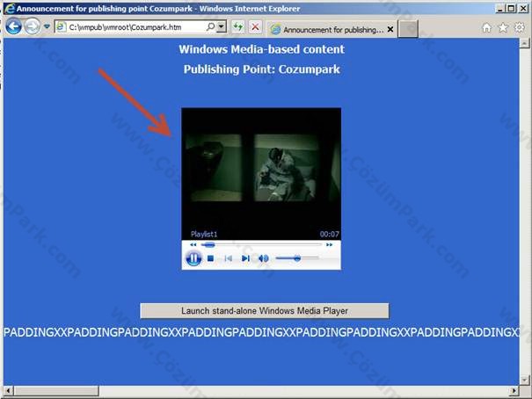This screenshot has height=399, width=532.
Task: Click the page icon in address bar
Action: [61, 26]
